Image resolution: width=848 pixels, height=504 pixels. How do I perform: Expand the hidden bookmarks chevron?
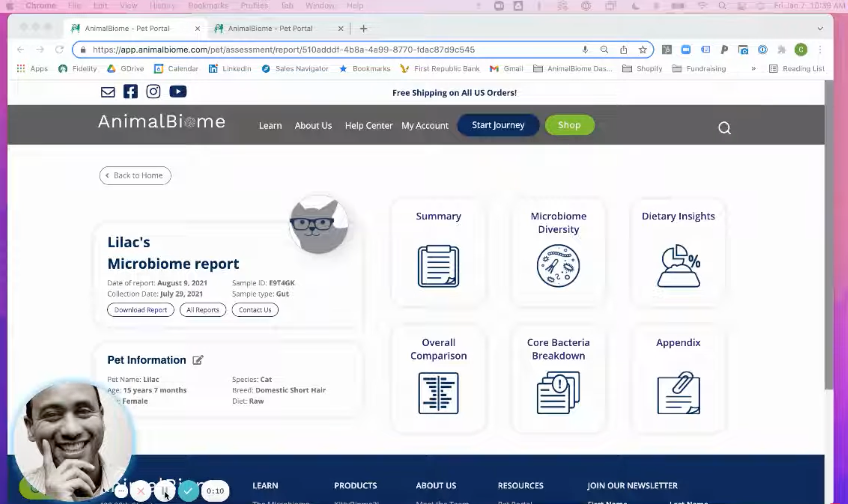tap(753, 69)
